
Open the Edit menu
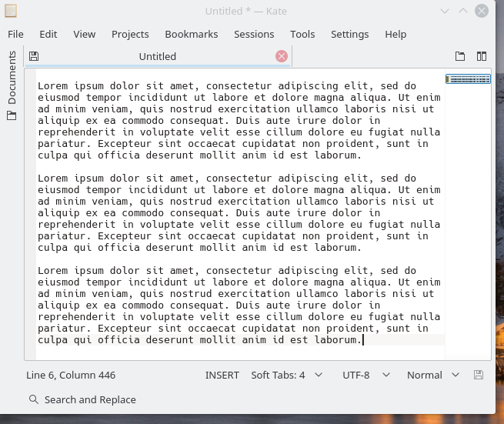point(48,34)
